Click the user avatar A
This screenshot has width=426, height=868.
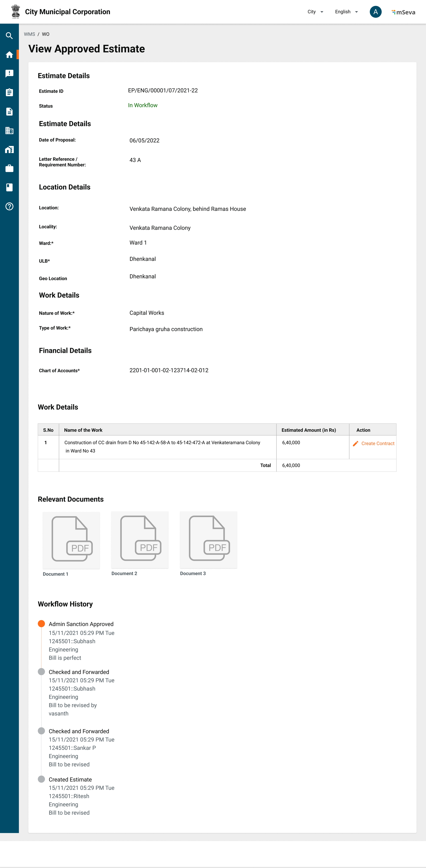tap(375, 12)
